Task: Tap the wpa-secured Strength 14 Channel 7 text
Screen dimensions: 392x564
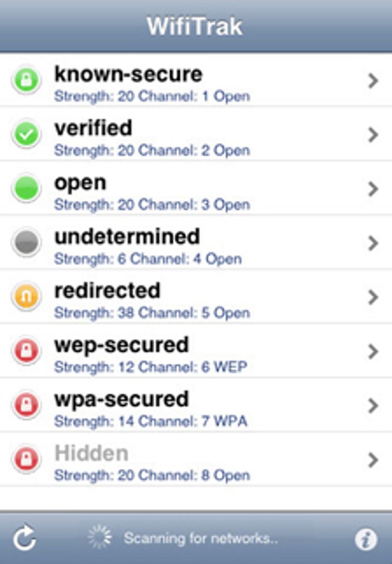Action: point(151,421)
